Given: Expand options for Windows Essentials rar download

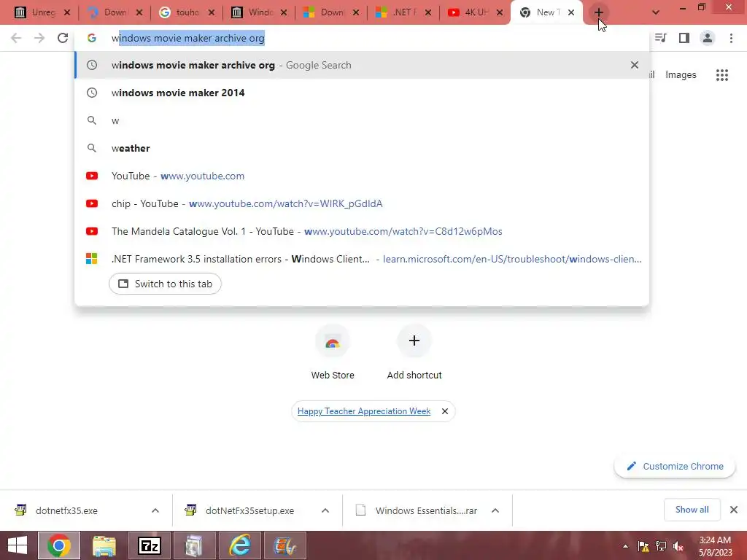Looking at the screenshot, I should 495,510.
